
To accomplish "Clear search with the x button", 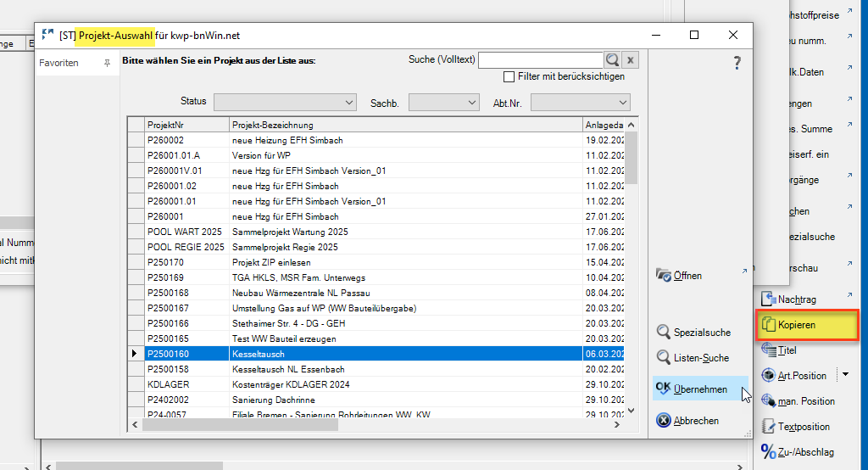I will (x=630, y=60).
